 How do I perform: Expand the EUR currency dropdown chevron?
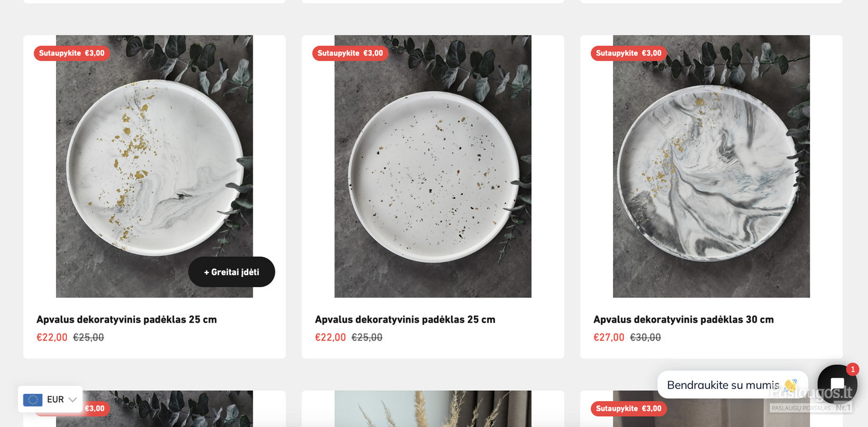[72, 400]
